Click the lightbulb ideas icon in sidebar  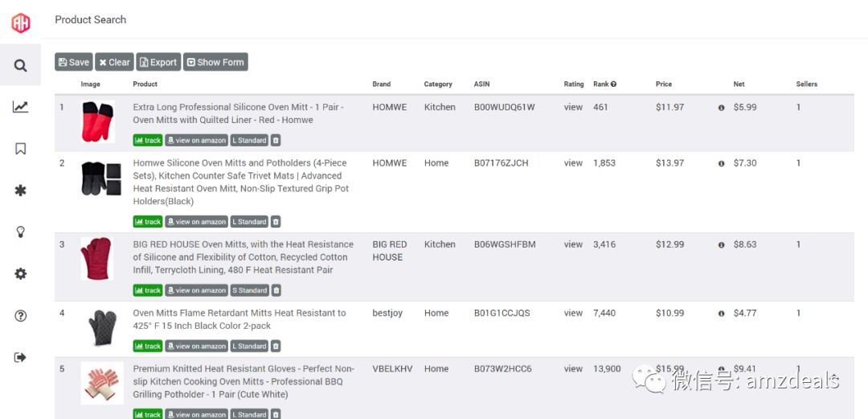[x=20, y=232]
